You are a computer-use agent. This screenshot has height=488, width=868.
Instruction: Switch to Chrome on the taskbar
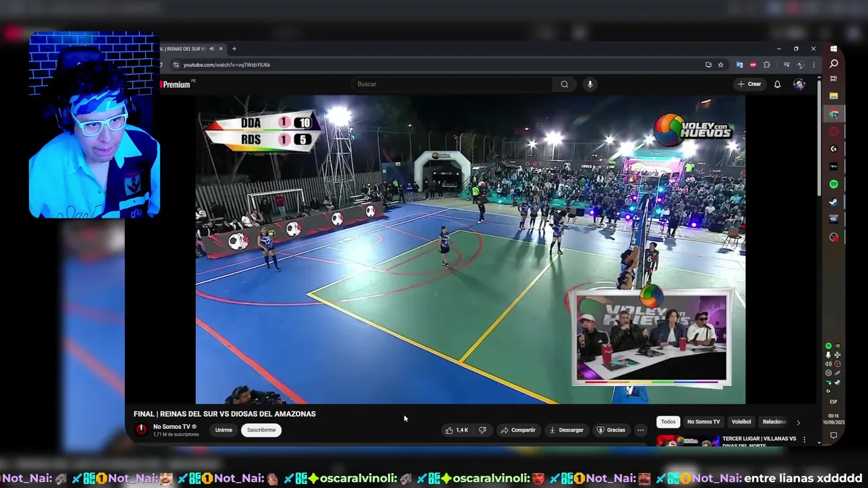coord(833,115)
